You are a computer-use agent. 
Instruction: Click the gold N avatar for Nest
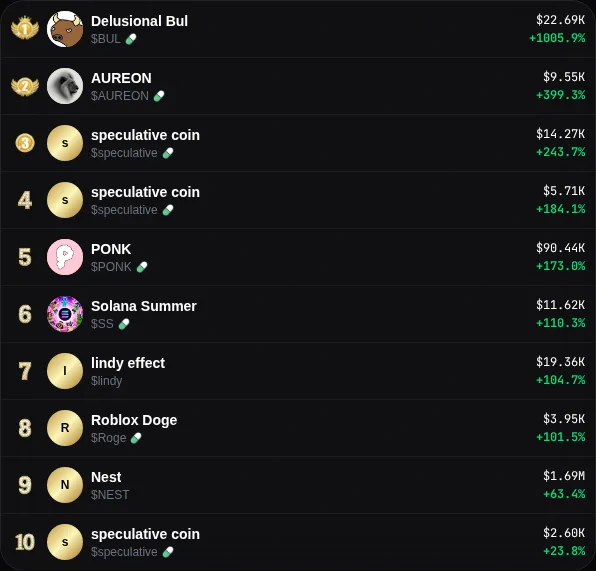[65, 485]
